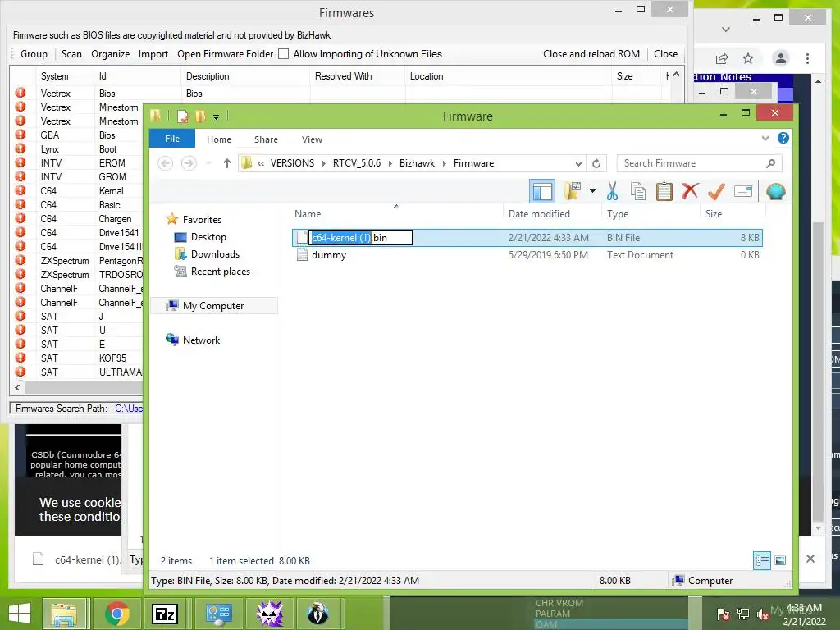Expand the ribbon chevron near Help

[765, 138]
